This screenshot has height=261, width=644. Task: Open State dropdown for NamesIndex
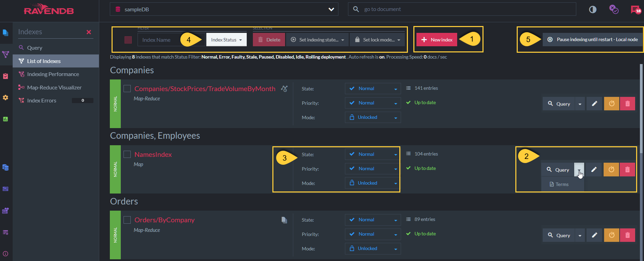click(373, 154)
